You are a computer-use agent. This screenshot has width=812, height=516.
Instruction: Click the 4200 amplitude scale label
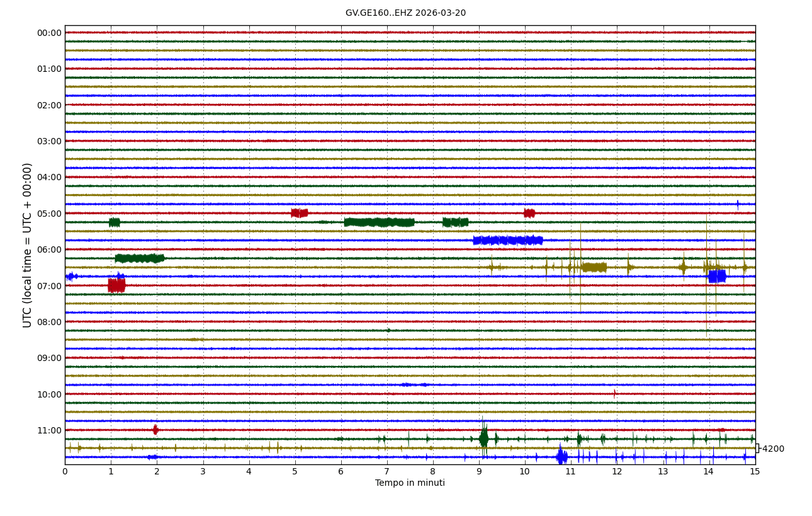tap(772, 449)
